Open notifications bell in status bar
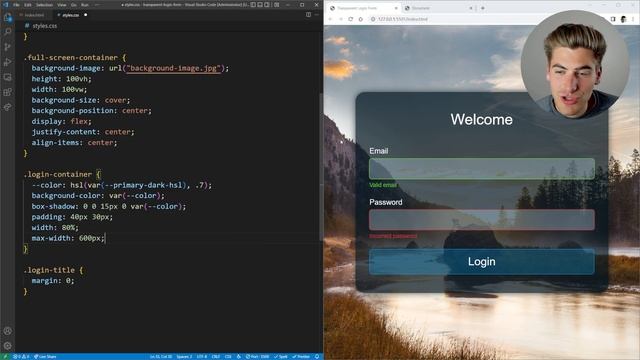 point(317,357)
